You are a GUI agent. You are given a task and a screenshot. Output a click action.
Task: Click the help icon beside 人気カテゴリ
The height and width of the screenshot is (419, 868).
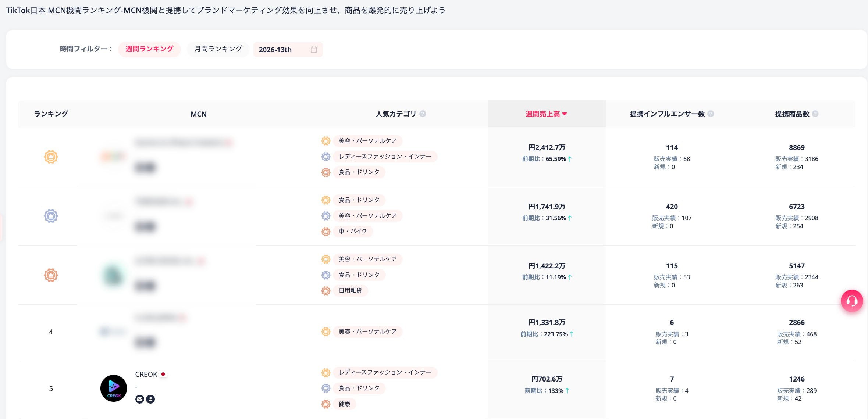pos(423,114)
